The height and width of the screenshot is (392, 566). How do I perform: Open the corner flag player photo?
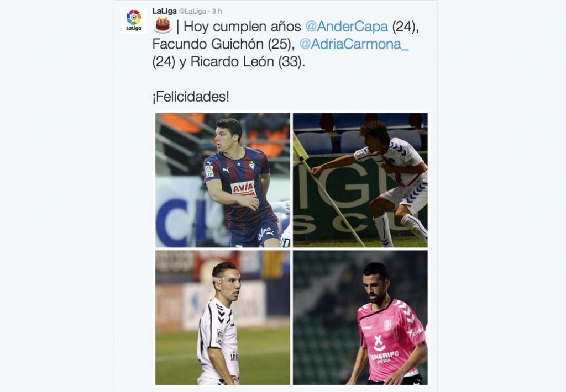click(360, 180)
